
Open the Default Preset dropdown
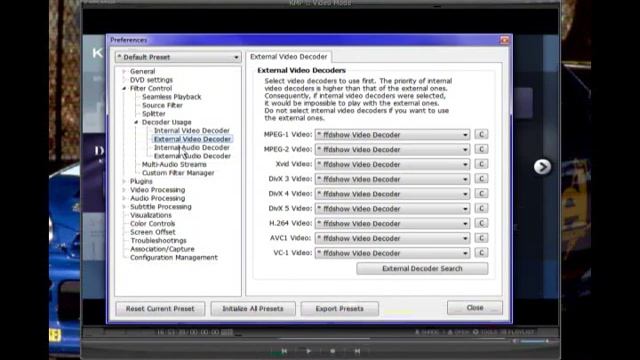click(178, 57)
